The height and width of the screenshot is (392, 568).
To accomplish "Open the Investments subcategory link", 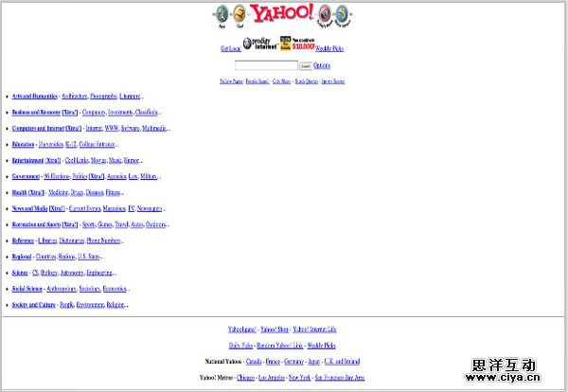I will point(120,113).
